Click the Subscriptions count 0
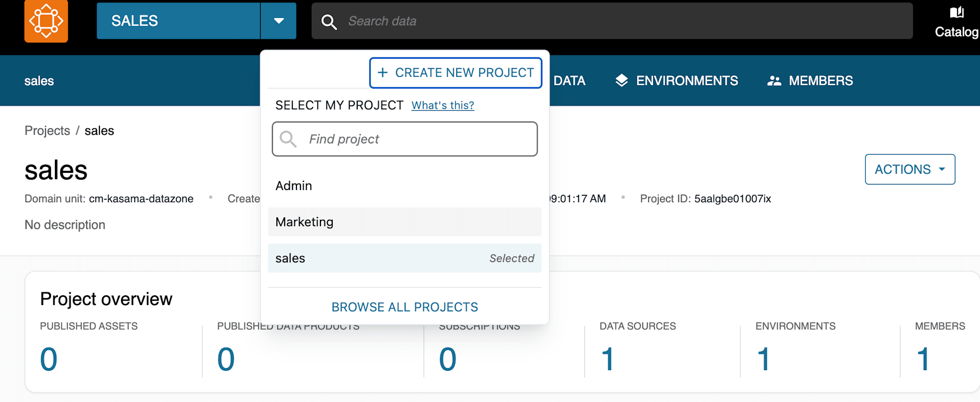980x402 pixels. tap(447, 359)
